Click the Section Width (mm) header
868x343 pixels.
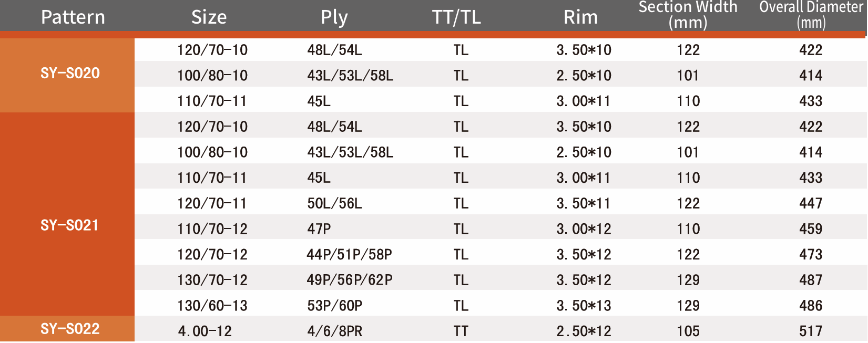[x=688, y=15]
